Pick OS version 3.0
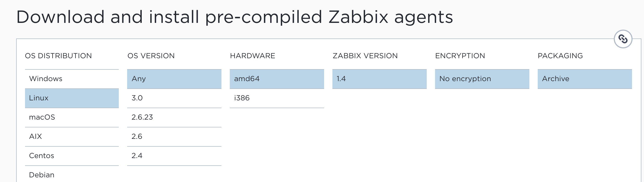The image size is (644, 182). click(174, 98)
